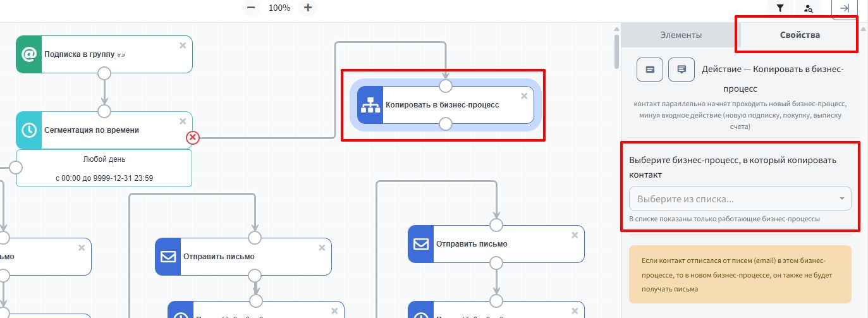Click envelope icon of middle Отправить письмо block
868x318 pixels.
coord(168,257)
